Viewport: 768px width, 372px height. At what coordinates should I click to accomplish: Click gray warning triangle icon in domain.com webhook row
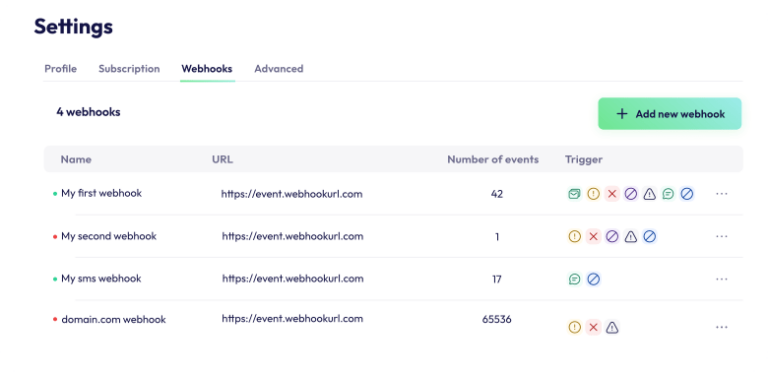point(612,327)
